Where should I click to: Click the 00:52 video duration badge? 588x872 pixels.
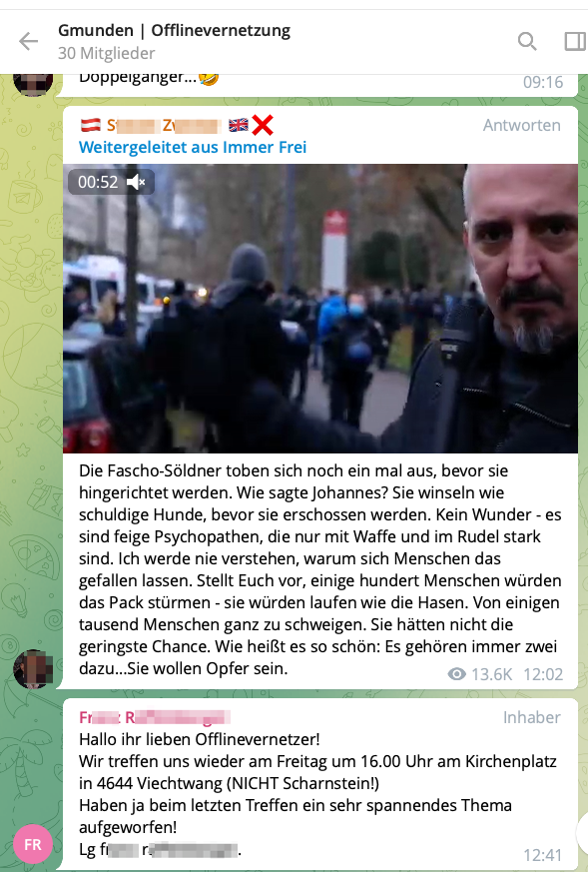click(x=98, y=182)
